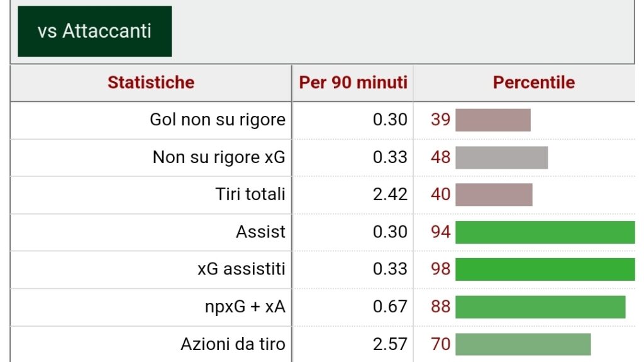The height and width of the screenshot is (362, 644).
Task: Open the xG assistiti statistic
Action: [241, 269]
